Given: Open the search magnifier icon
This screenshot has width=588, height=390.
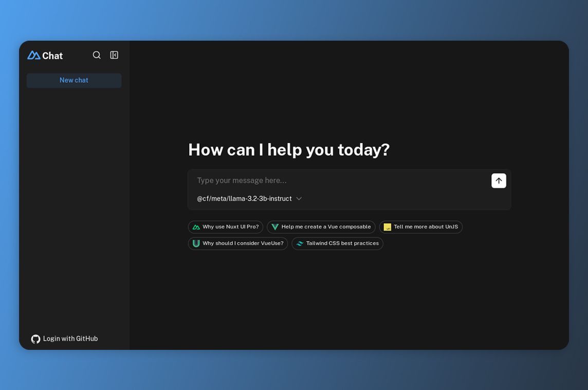Looking at the screenshot, I should tap(97, 55).
